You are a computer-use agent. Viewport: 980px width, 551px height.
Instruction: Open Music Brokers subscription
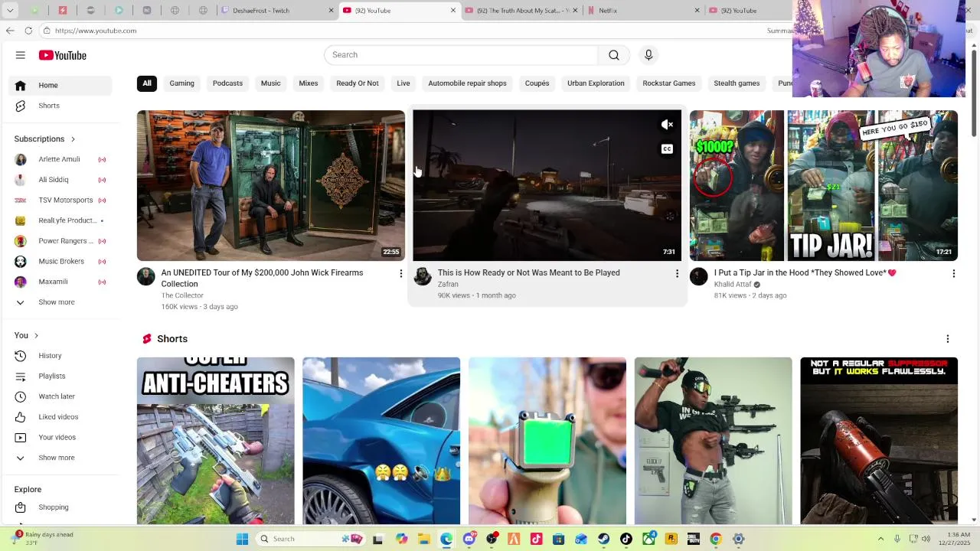[60, 262]
